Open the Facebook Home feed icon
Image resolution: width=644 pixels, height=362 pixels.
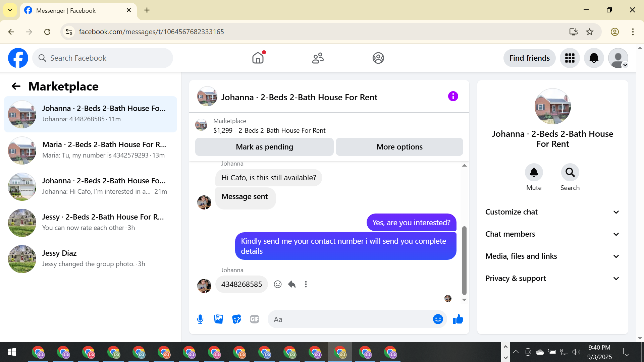(258, 58)
